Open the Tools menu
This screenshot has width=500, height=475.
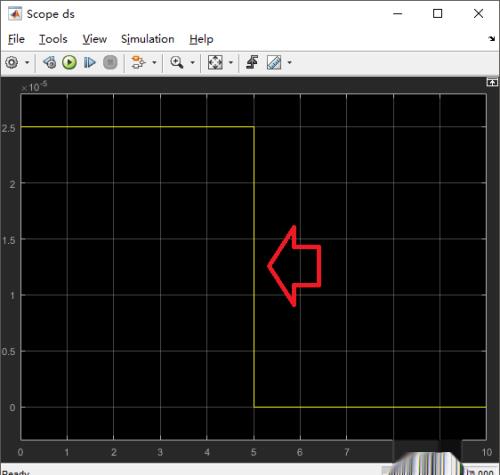coord(53,39)
